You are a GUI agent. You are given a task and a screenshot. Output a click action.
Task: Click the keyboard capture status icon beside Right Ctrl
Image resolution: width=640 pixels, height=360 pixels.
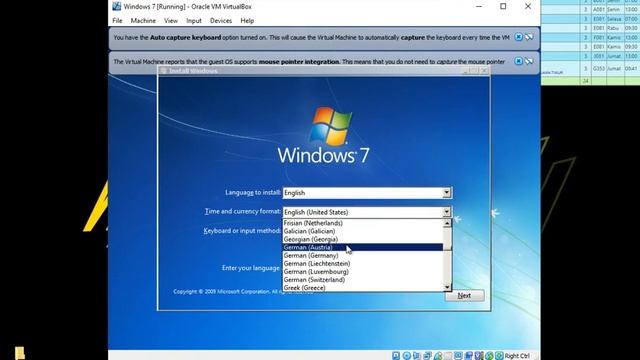coord(500,356)
